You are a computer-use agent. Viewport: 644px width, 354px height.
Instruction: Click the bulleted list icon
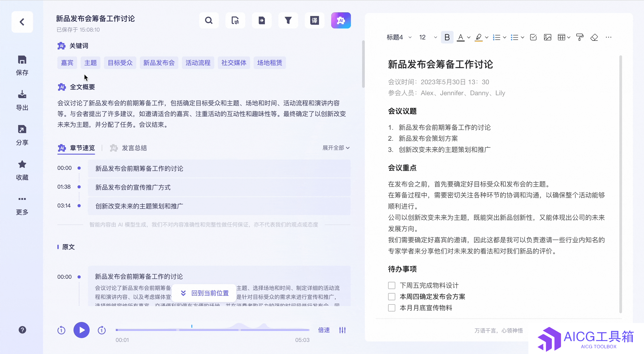coord(514,37)
